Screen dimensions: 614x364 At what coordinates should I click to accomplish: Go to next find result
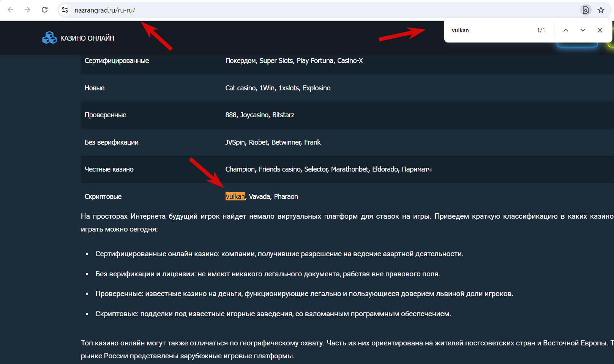tap(583, 30)
